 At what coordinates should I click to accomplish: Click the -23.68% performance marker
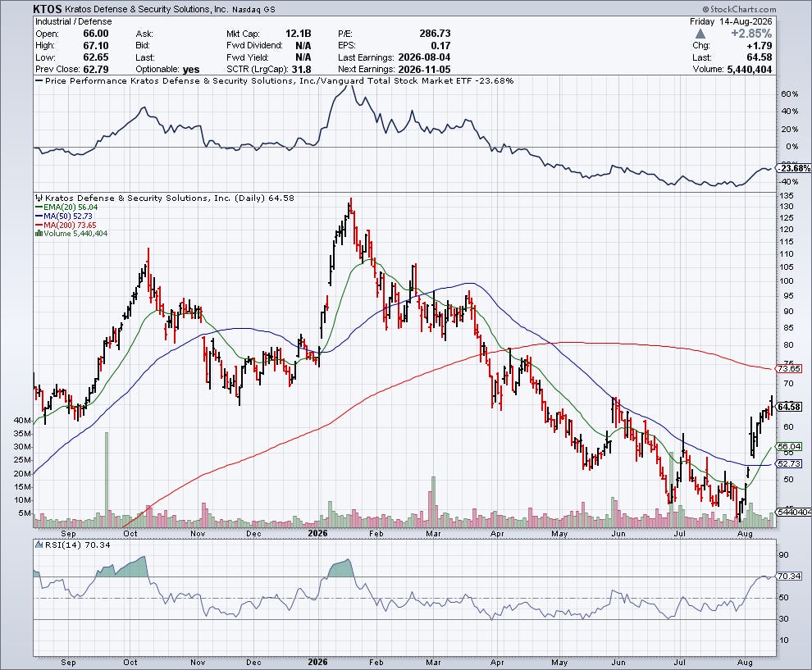coord(794,168)
